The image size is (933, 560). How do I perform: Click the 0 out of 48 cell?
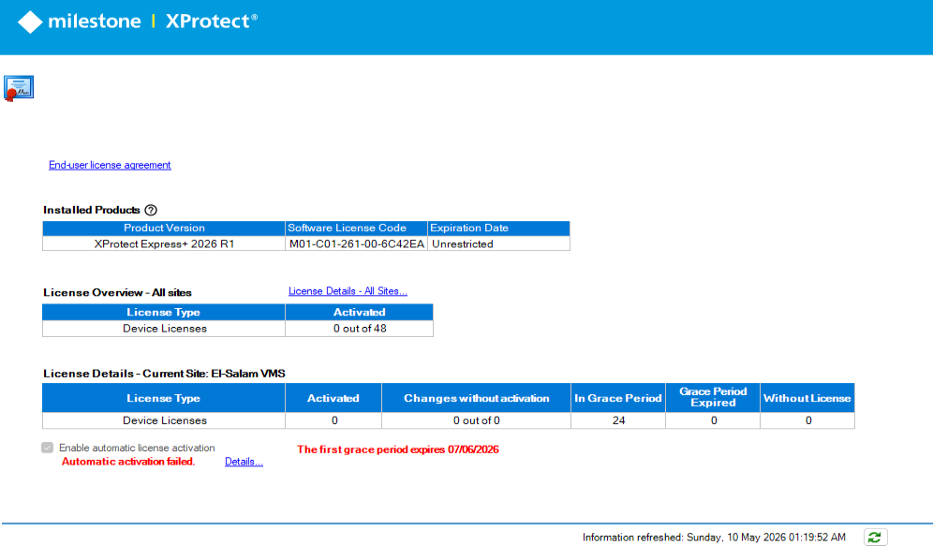[x=360, y=329]
